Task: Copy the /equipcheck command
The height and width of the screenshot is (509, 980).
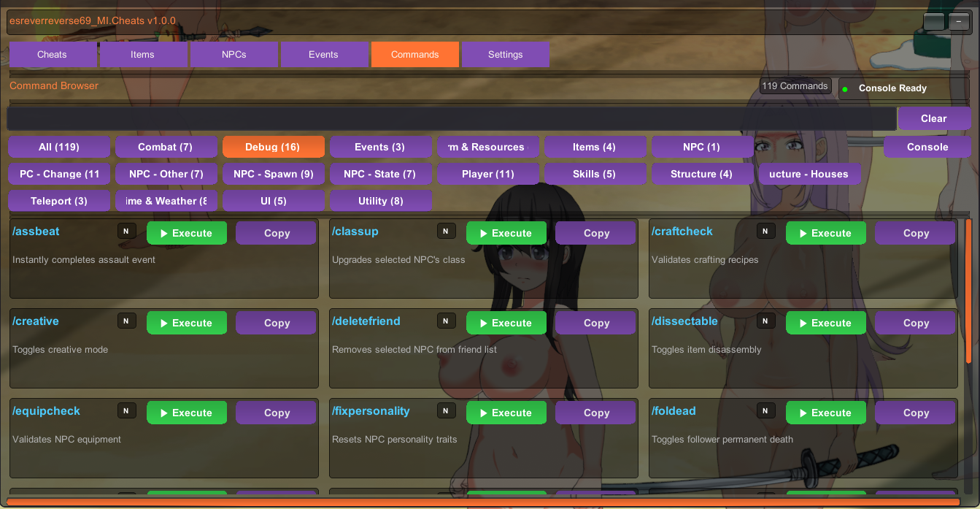Action: pos(276,413)
